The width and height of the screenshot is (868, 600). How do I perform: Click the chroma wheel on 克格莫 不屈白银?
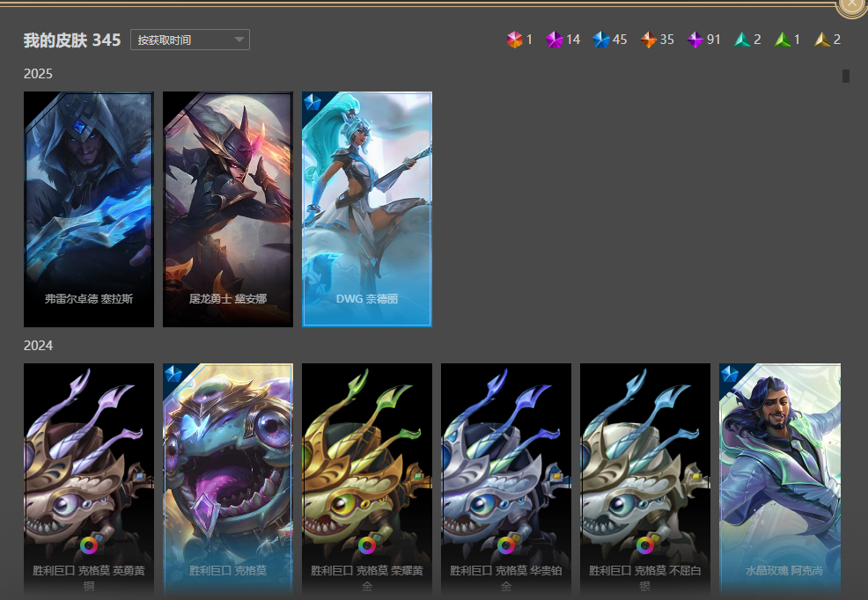(645, 545)
